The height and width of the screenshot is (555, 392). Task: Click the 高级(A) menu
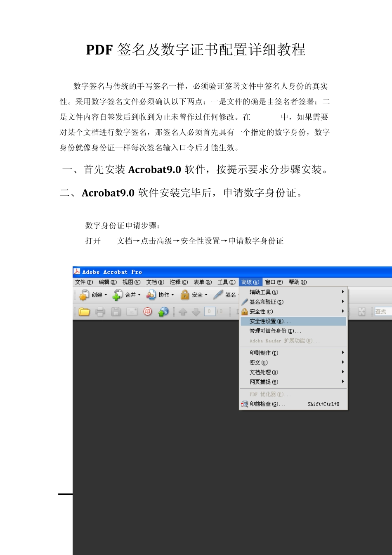pos(250,282)
